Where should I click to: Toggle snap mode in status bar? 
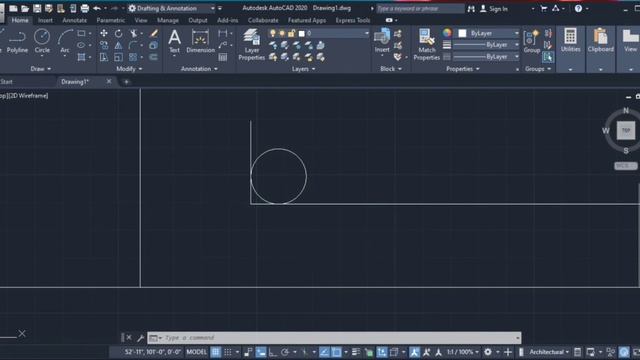click(228, 352)
